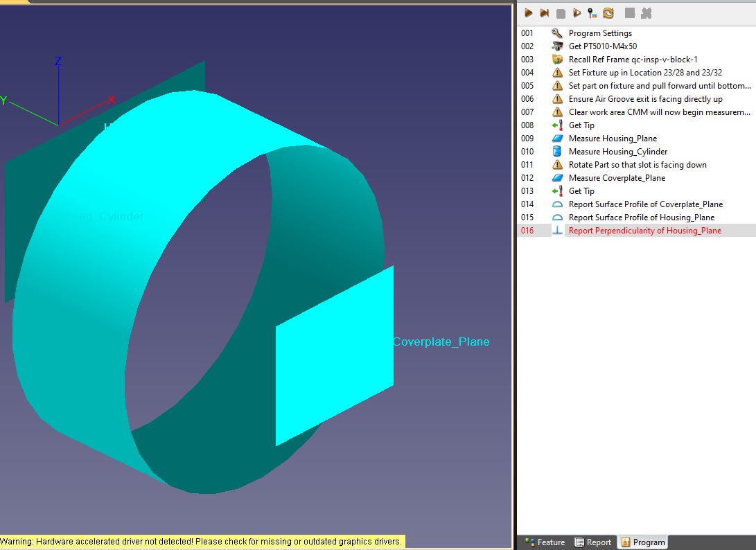
Task: Click the Recall Ref Frame step icon
Action: [x=557, y=60]
